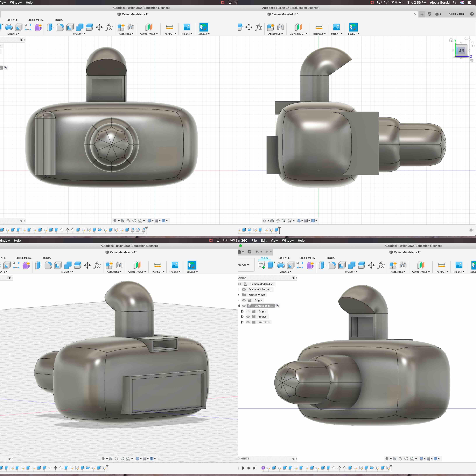Click Create Sketch icon in bottom-right window

click(x=261, y=265)
